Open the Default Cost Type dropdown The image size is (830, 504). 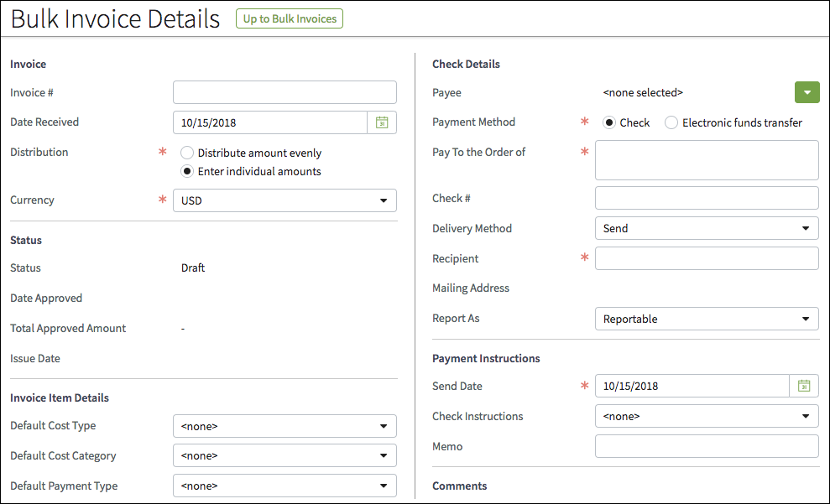pos(284,426)
